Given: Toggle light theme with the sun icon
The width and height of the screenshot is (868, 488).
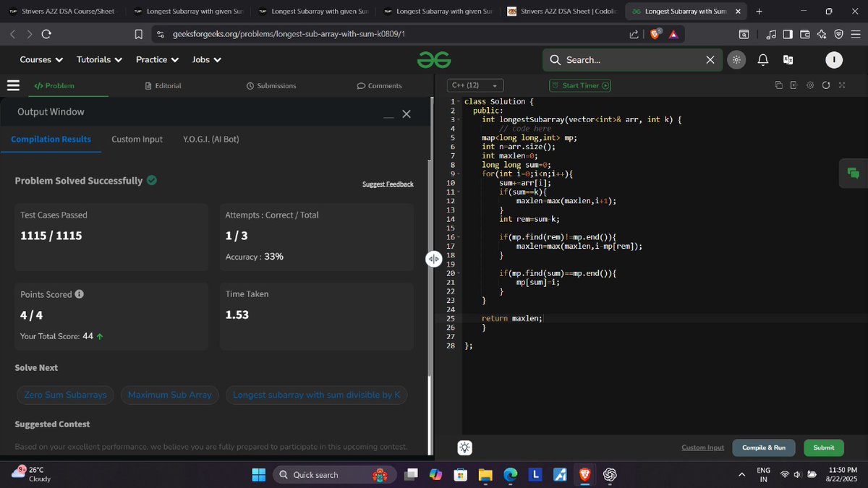Looking at the screenshot, I should click(x=736, y=59).
